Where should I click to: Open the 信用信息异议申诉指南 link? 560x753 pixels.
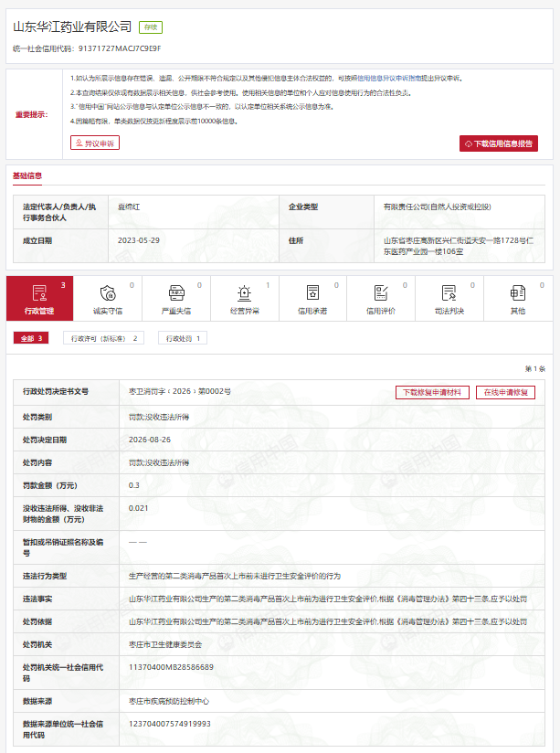pos(389,79)
